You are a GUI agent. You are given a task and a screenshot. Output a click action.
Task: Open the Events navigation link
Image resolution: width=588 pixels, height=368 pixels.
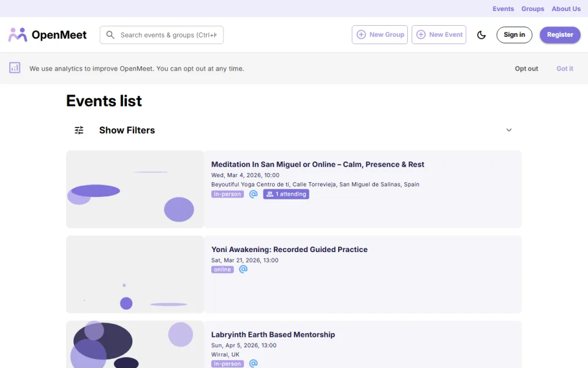tap(503, 9)
